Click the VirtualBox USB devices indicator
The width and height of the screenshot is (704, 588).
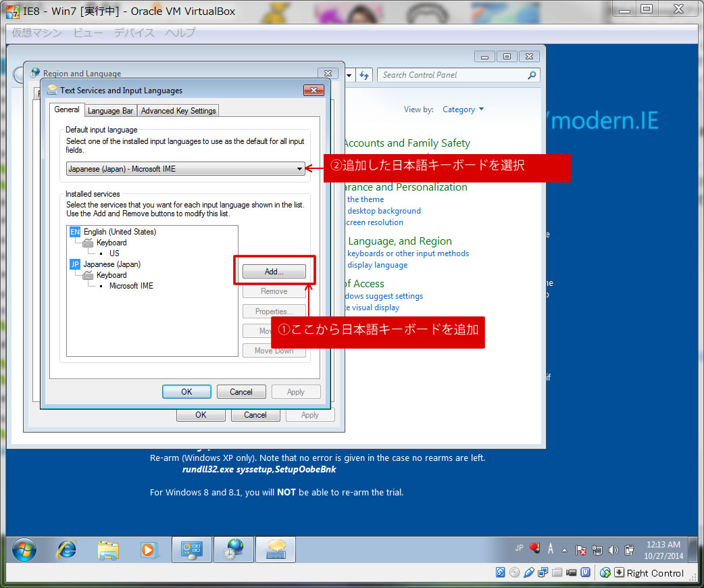tap(529, 572)
